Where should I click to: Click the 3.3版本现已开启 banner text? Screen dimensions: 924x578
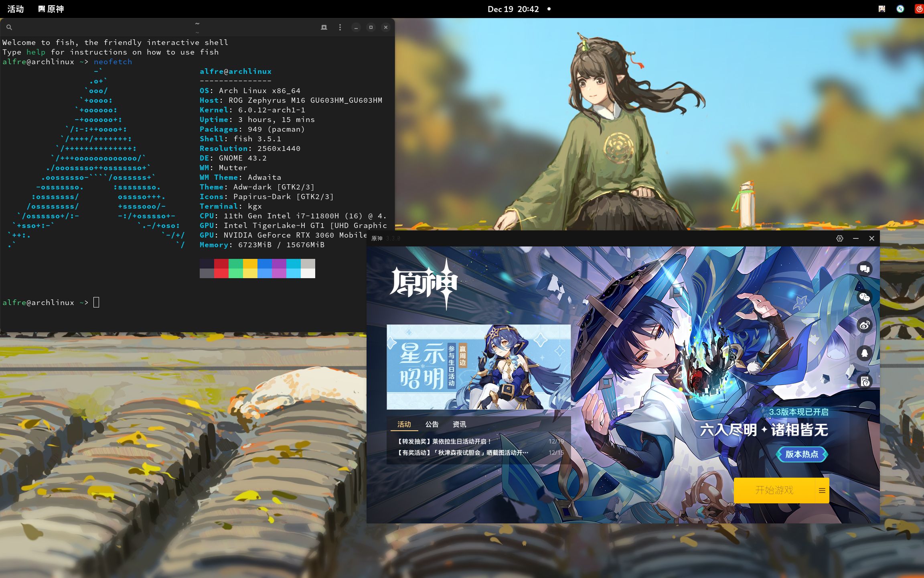coord(798,412)
